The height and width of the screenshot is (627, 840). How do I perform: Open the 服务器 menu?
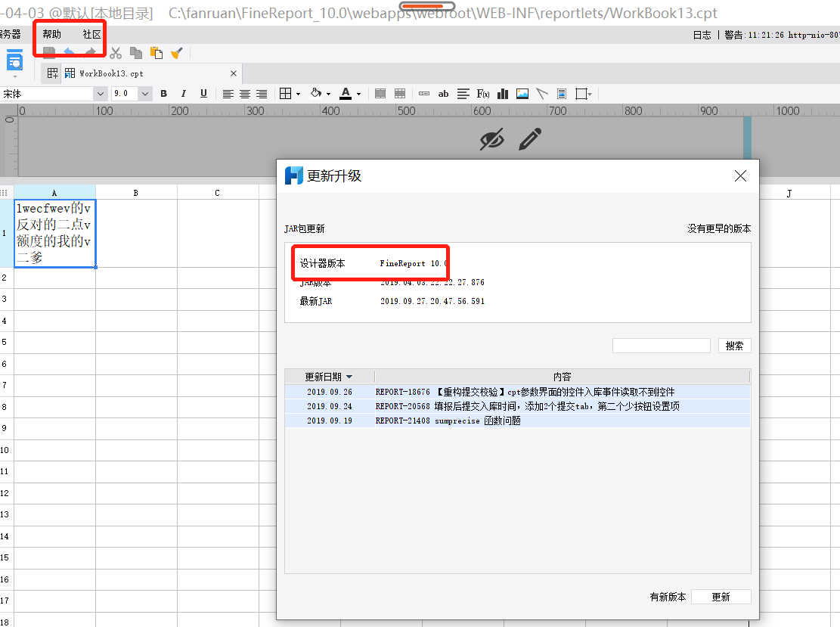tap(10, 34)
